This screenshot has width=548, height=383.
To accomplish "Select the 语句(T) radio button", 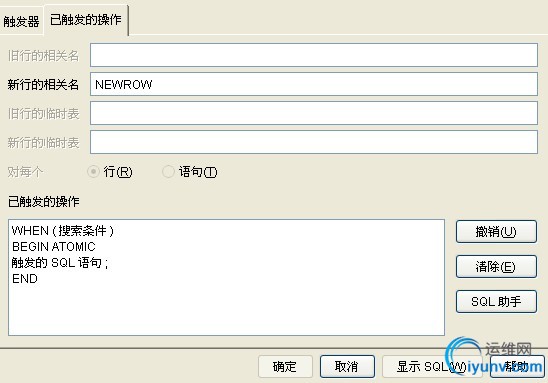I will click(x=168, y=172).
